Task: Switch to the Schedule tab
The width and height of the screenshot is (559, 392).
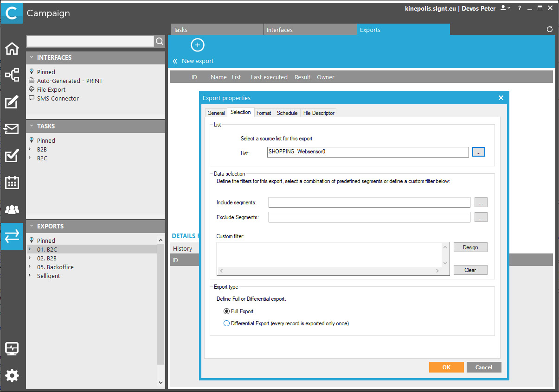Action: [x=287, y=113]
